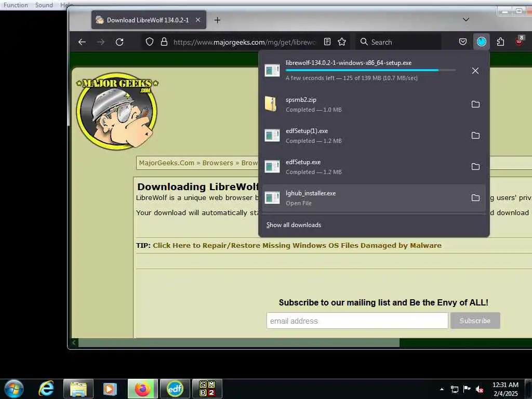Go back to the previous page
Screen dimensions: 532x399
coord(82,42)
